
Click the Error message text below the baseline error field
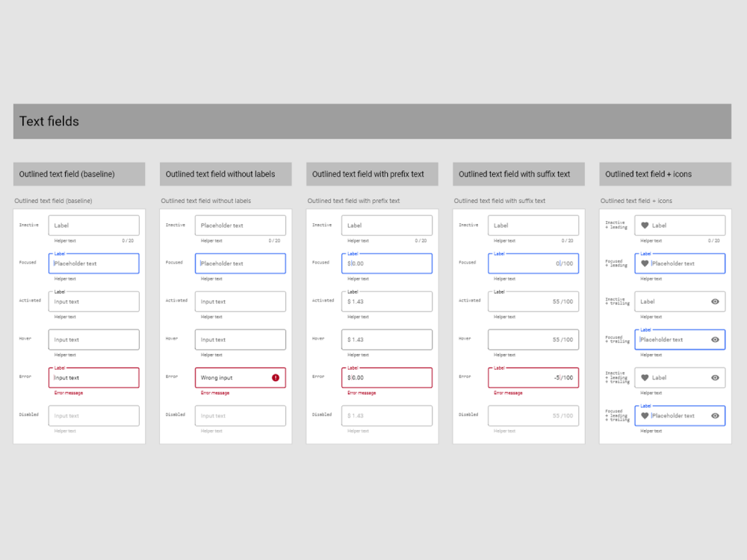tap(68, 393)
